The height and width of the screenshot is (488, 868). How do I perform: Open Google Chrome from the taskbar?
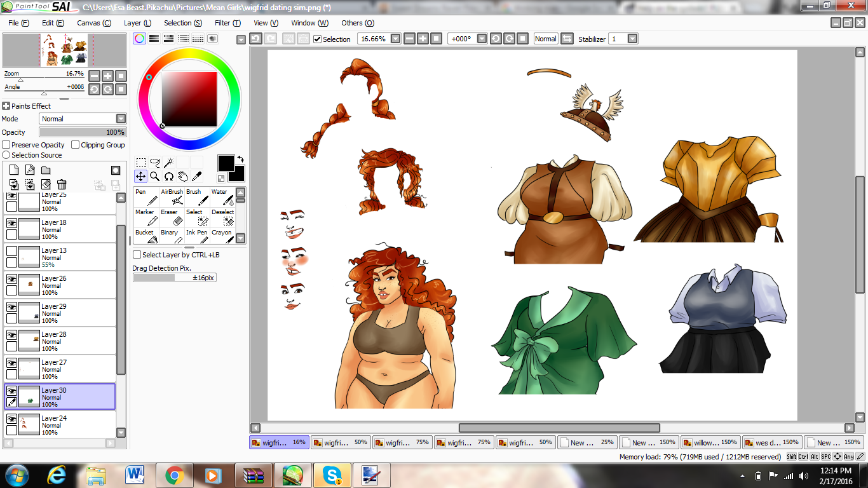(x=175, y=475)
